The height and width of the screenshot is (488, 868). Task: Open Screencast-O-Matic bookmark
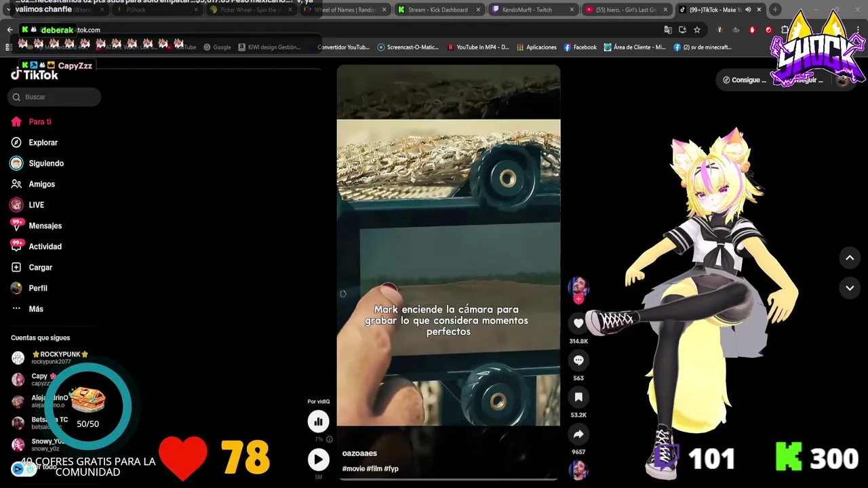tap(408, 47)
